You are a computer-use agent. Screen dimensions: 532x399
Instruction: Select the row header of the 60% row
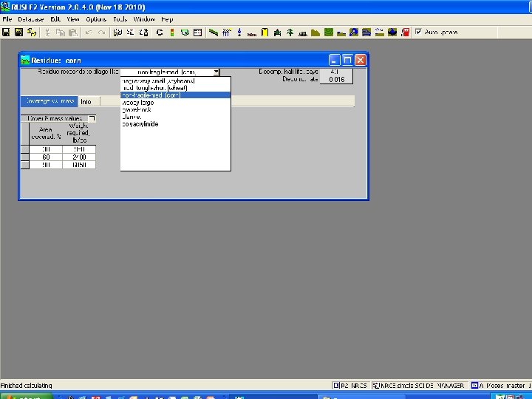coord(25,157)
